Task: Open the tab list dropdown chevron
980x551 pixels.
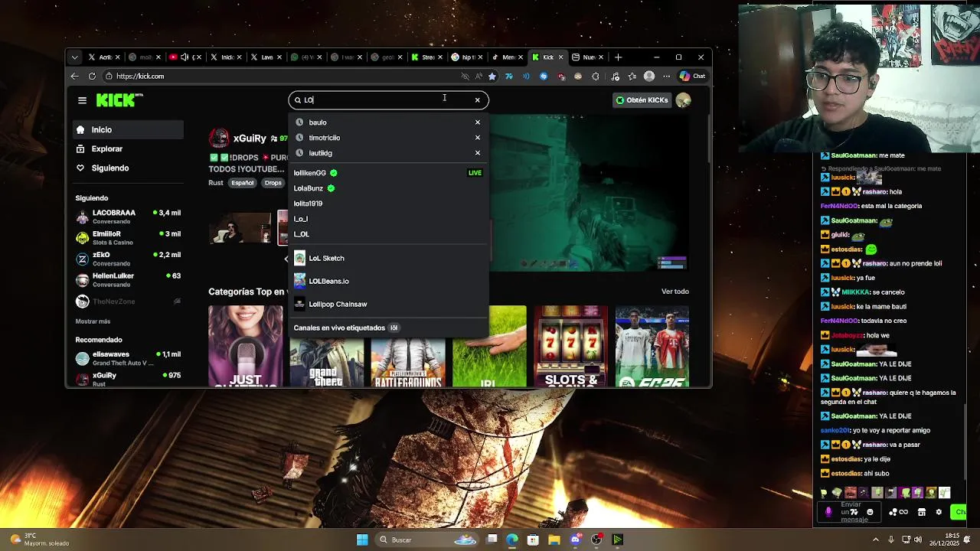Action: 74,57
